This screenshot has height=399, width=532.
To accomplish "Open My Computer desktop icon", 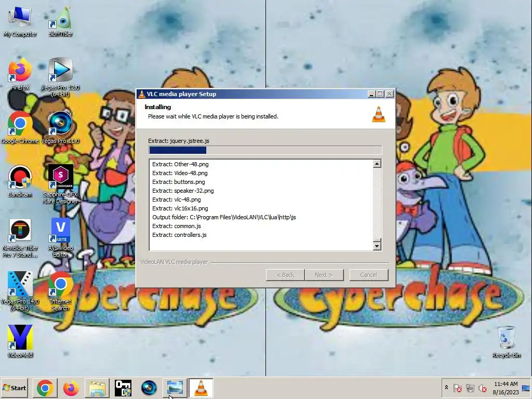I will point(20,22).
